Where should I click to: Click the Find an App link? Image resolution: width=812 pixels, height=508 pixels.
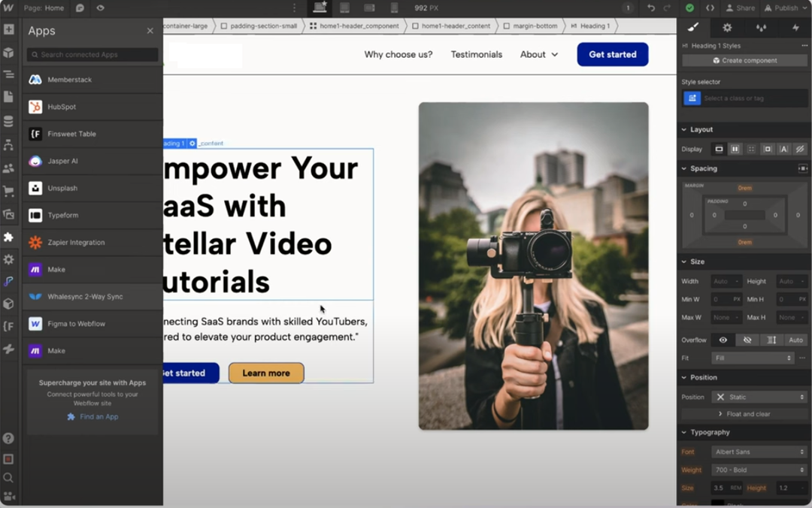pos(93,417)
